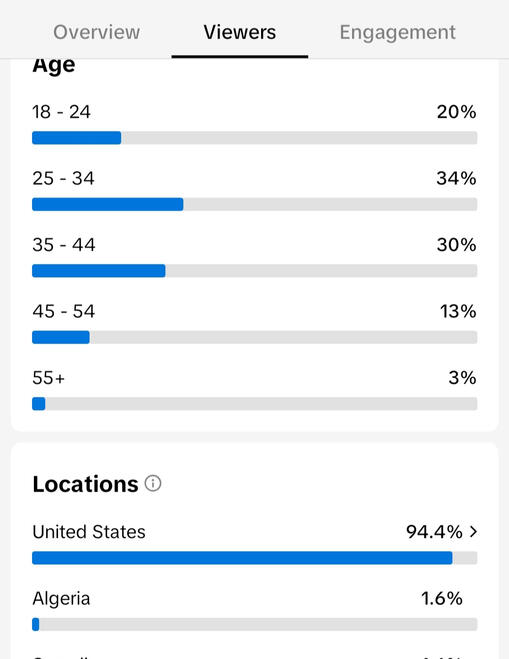Screen dimensions: 509x659
Task: Open the Engagement tab
Action: click(x=397, y=32)
